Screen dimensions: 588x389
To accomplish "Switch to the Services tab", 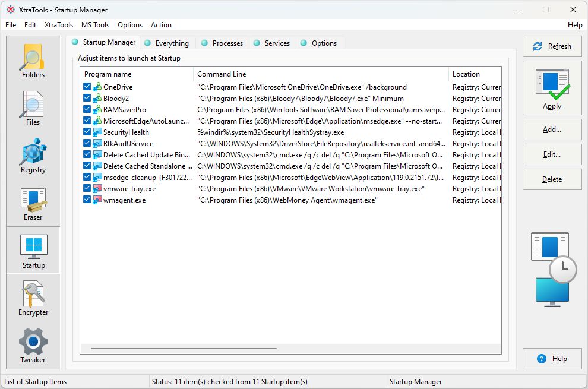I will (277, 43).
